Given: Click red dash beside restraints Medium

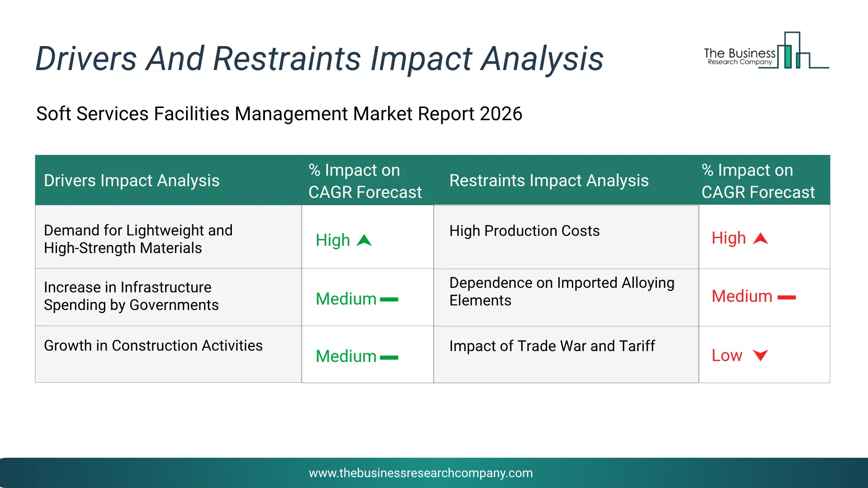Looking at the screenshot, I should tap(787, 297).
